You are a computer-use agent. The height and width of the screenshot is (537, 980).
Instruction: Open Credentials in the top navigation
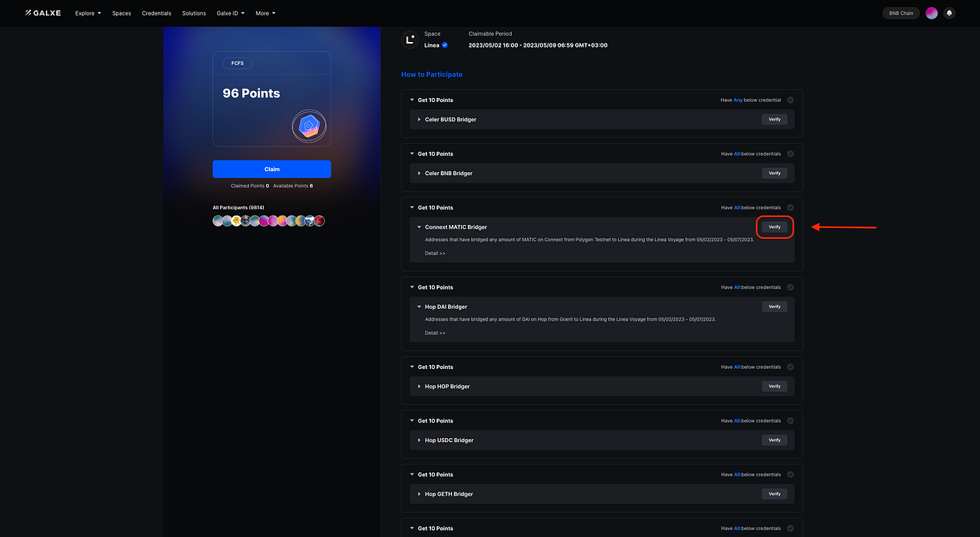point(156,13)
